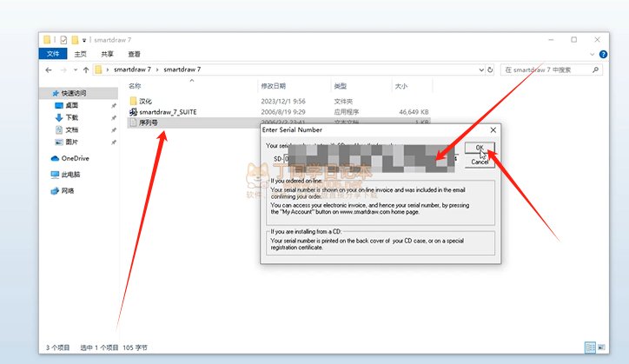Expand address bar history dropdown

point(481,69)
